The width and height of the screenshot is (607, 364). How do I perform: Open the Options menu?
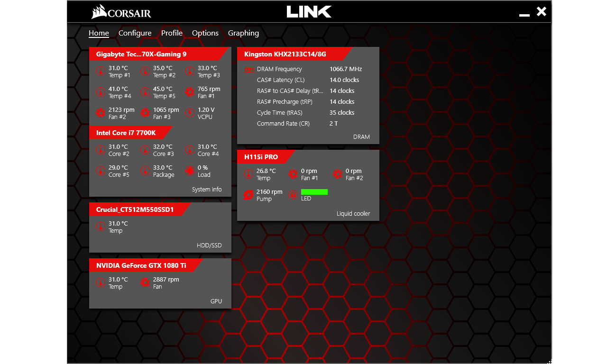click(205, 33)
